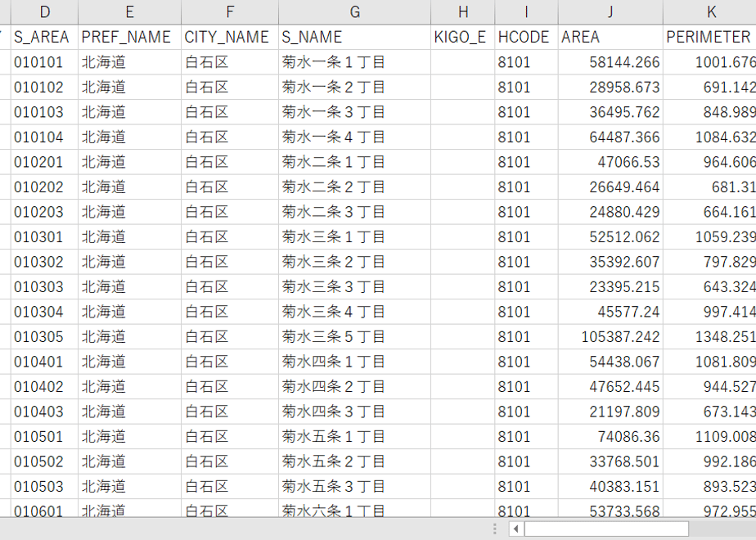
Task: Click the AREA header cell
Action: pyautogui.click(x=610, y=37)
